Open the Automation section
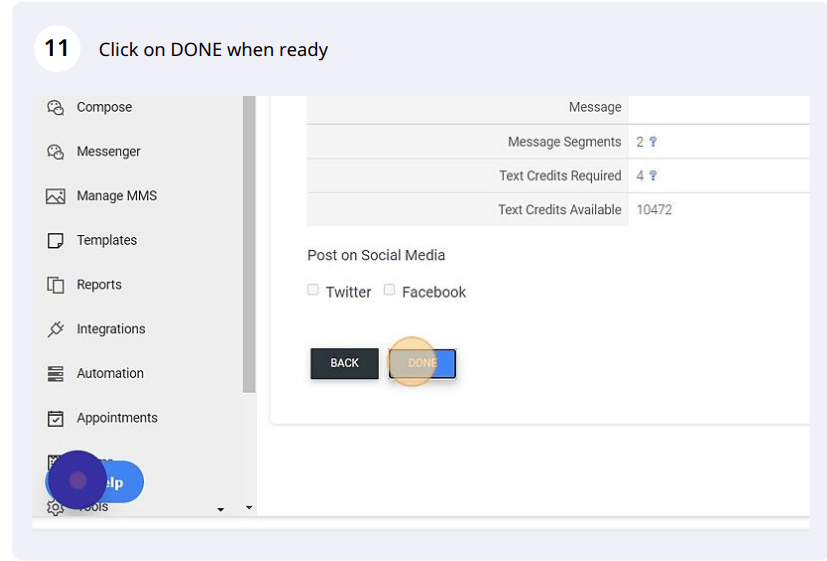Image resolution: width=827 pixels, height=561 pixels. tap(110, 373)
